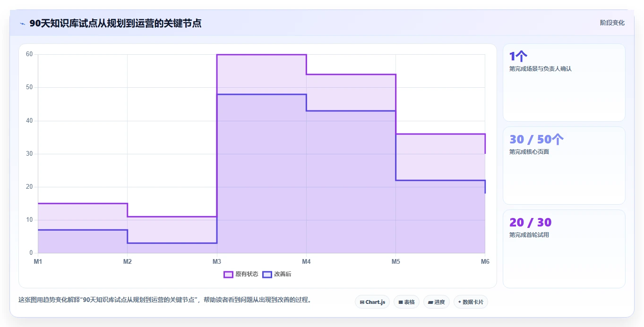Screen dimensions: 644x327
Task: Click the 10 y-axis value
Action: pyautogui.click(x=29, y=220)
